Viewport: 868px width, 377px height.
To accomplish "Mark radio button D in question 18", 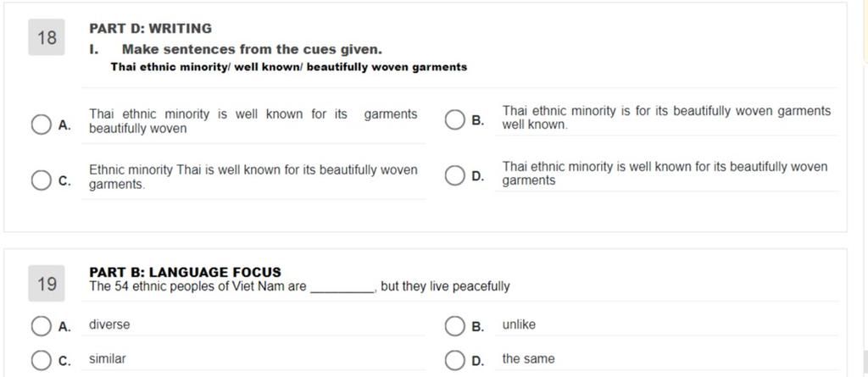I will coord(454,175).
